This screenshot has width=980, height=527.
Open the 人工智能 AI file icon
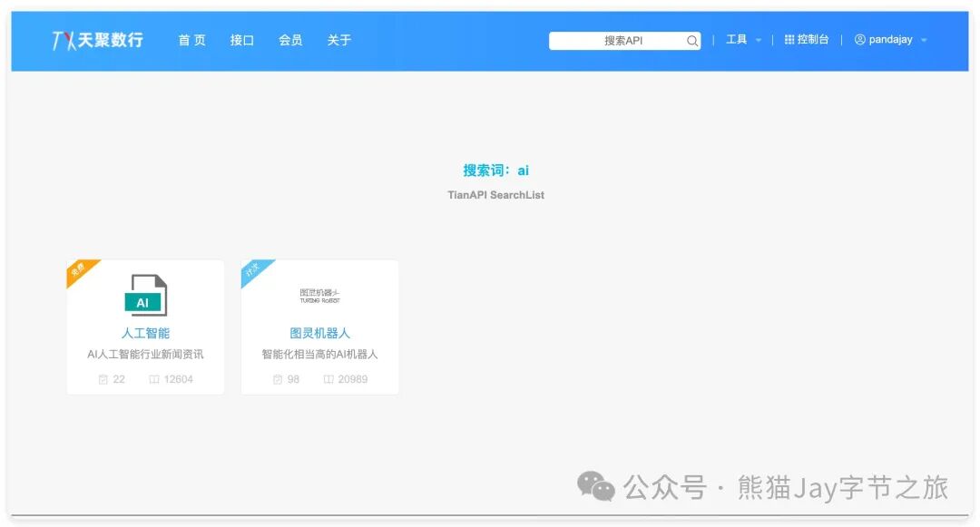pyautogui.click(x=145, y=296)
